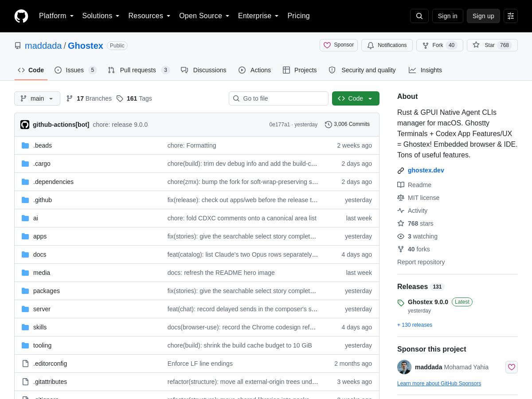This screenshot has width=532, height=399.
Task: Click the heart icon in Sponsor button
Action: click(327, 45)
